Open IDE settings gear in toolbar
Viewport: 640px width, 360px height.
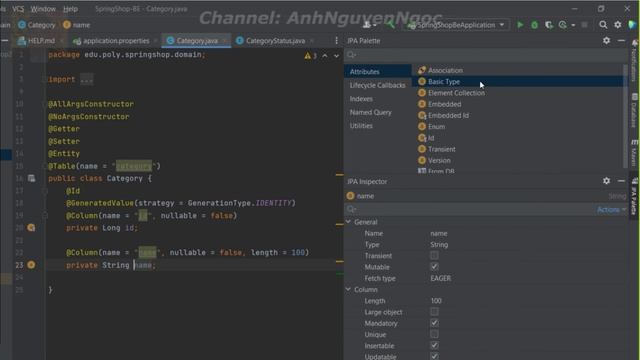[618, 25]
